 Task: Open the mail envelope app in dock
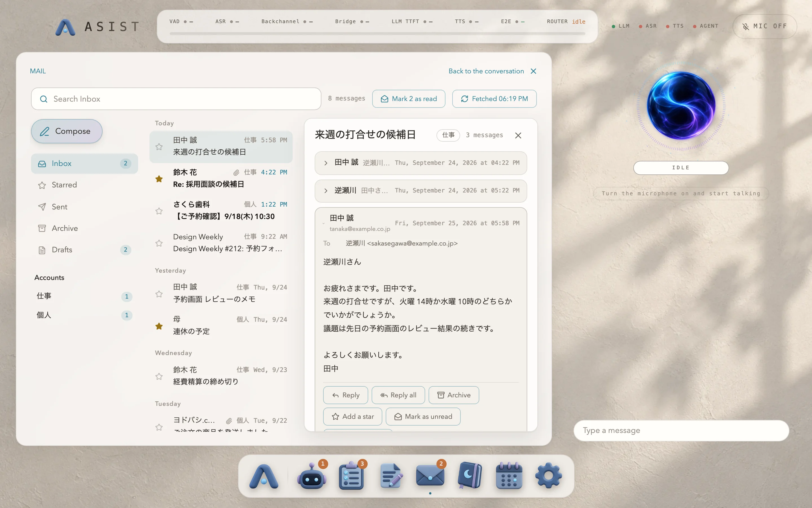pos(430,476)
